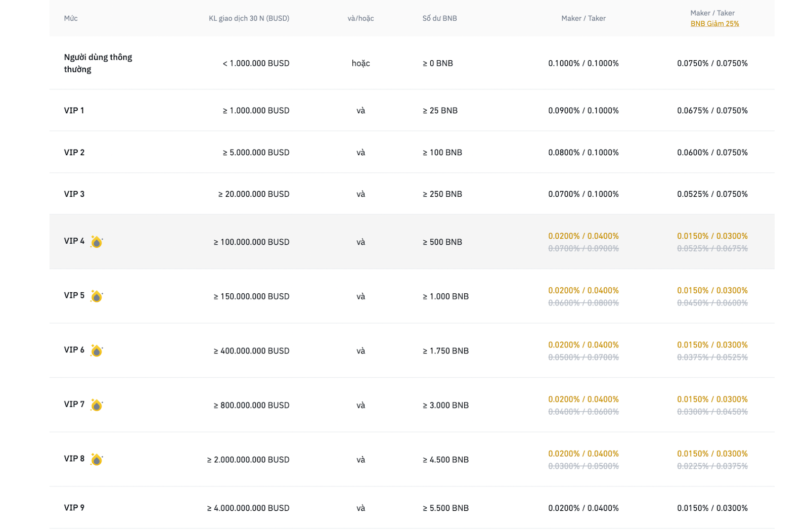Click the ≥ 5.000.000 BUSD volume cell
The height and width of the screenshot is (532, 809).
tap(256, 152)
